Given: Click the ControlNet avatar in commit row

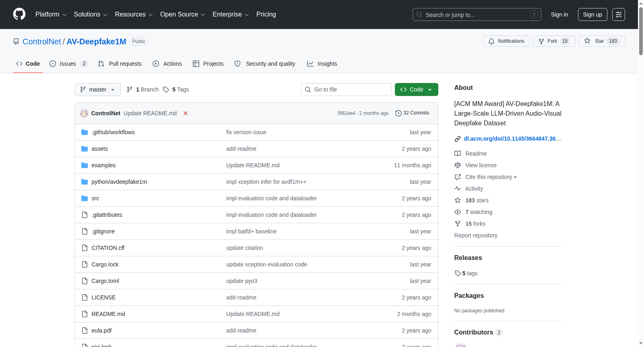Looking at the screenshot, I should point(84,113).
